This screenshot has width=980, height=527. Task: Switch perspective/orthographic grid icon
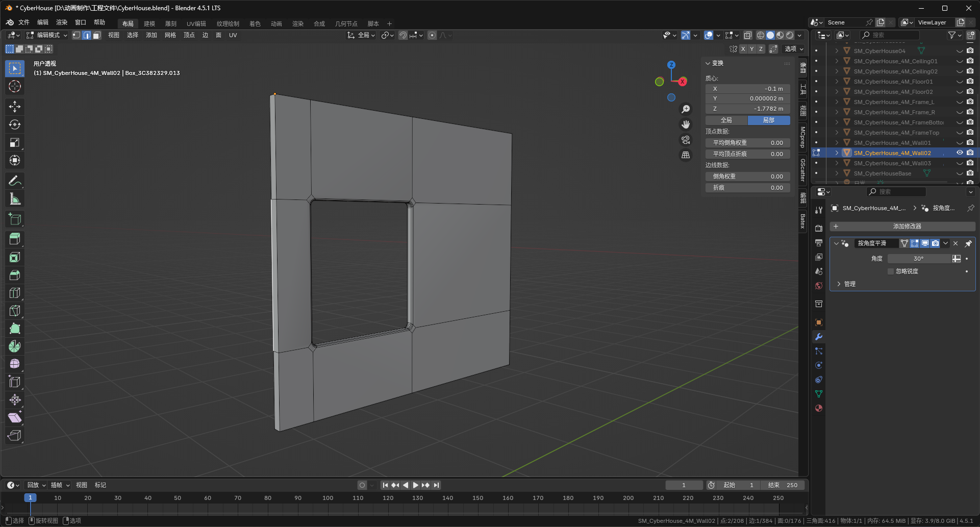(686, 155)
